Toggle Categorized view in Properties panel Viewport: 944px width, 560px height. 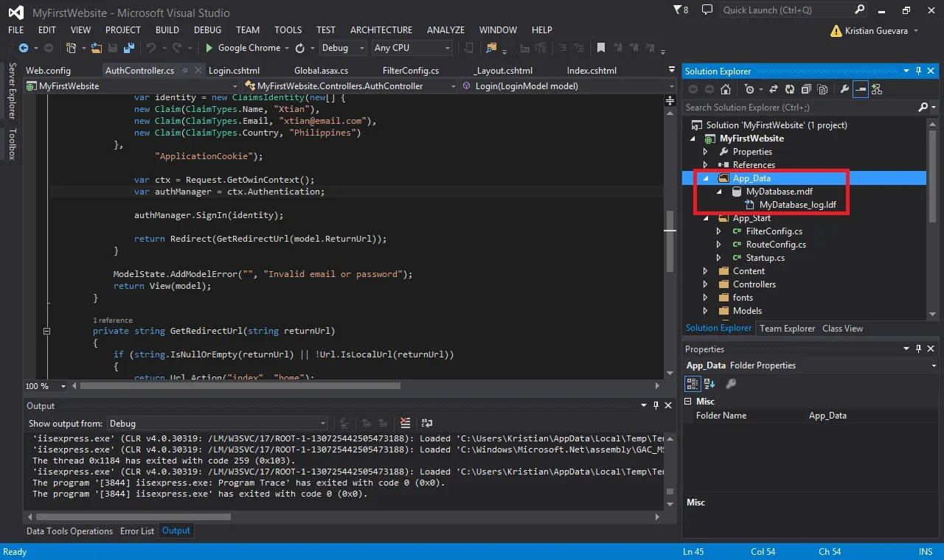click(x=693, y=383)
